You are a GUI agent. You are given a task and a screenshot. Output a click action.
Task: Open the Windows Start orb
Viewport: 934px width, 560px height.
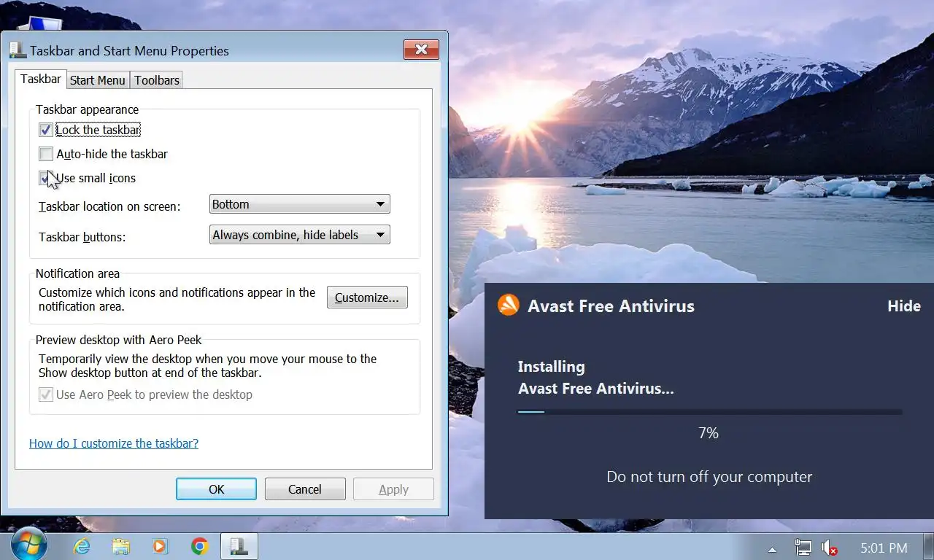click(28, 544)
